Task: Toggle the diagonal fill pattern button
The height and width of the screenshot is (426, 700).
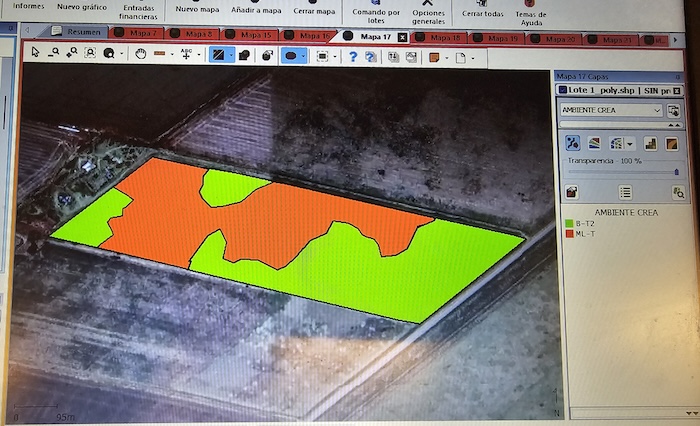Action: (217, 56)
